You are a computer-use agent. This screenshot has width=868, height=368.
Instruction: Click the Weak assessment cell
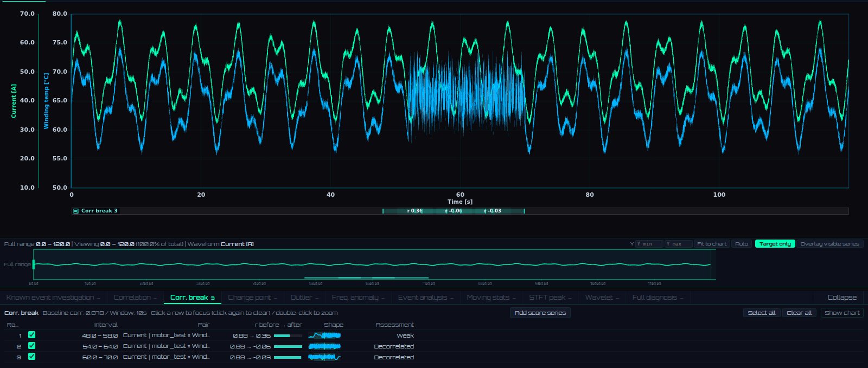pos(405,335)
